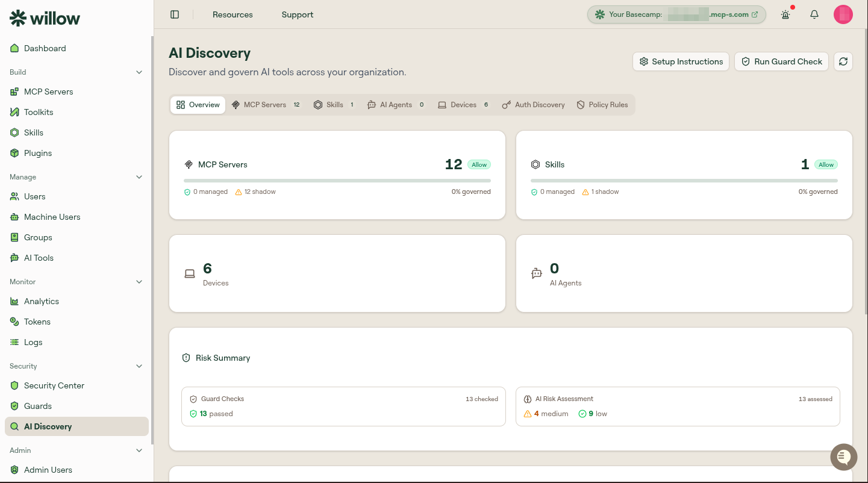Viewport: 868px width, 483px height.
Task: Open the Resources menu
Action: click(x=233, y=14)
